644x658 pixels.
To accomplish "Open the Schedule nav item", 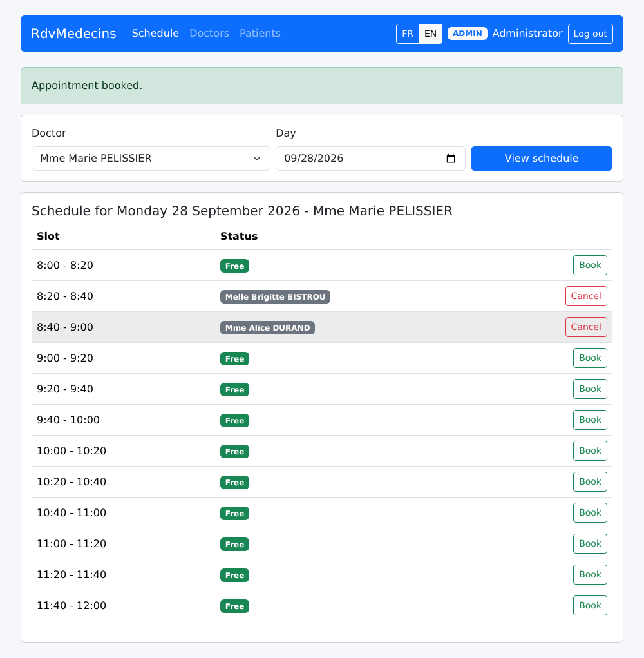I will click(x=155, y=33).
